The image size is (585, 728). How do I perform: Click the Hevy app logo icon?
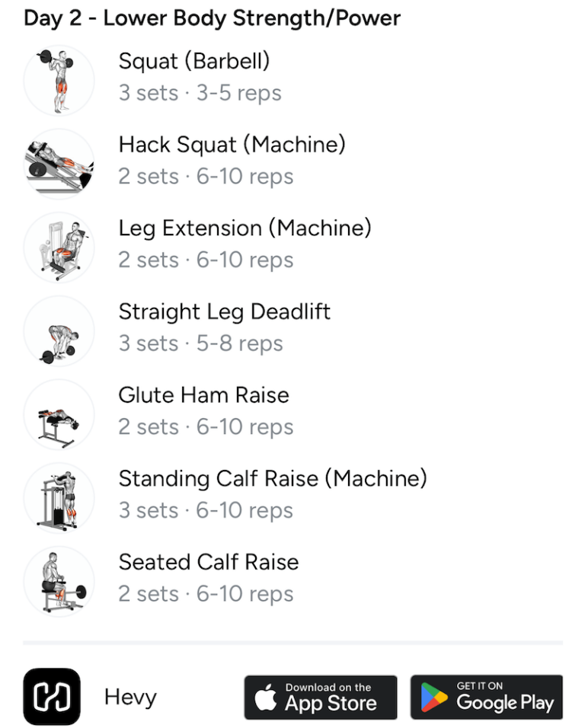coord(51,696)
